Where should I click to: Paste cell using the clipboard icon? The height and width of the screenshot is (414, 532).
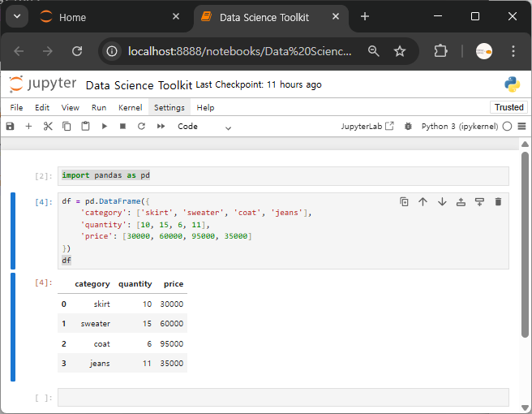(85, 127)
